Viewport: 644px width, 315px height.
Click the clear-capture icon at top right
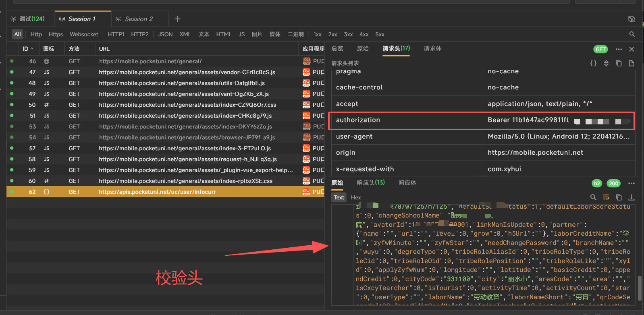(x=632, y=19)
